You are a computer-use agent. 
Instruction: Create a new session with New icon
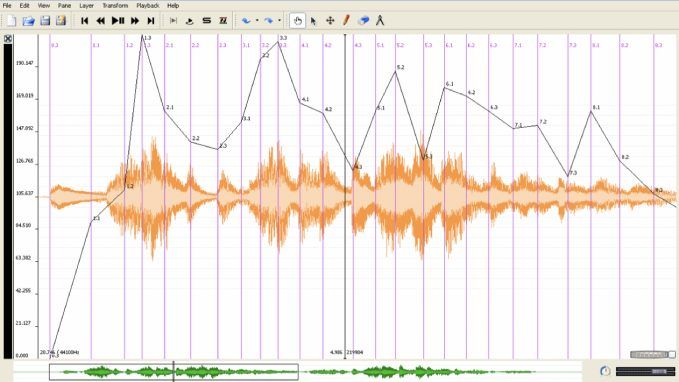[x=11, y=20]
